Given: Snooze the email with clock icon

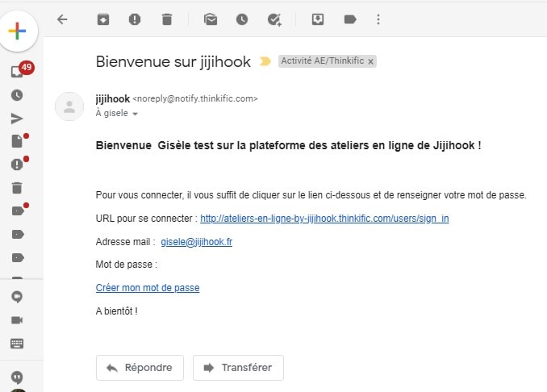Looking at the screenshot, I should 242,19.
